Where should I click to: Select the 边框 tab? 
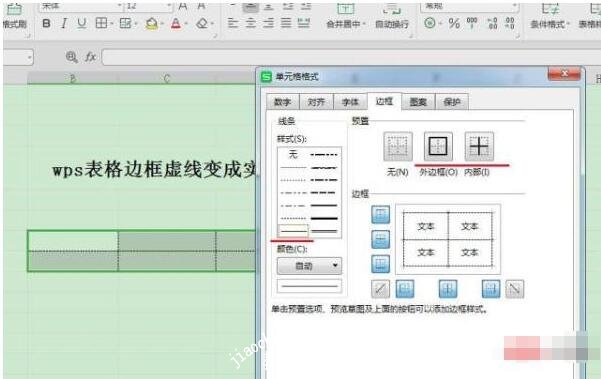(384, 101)
